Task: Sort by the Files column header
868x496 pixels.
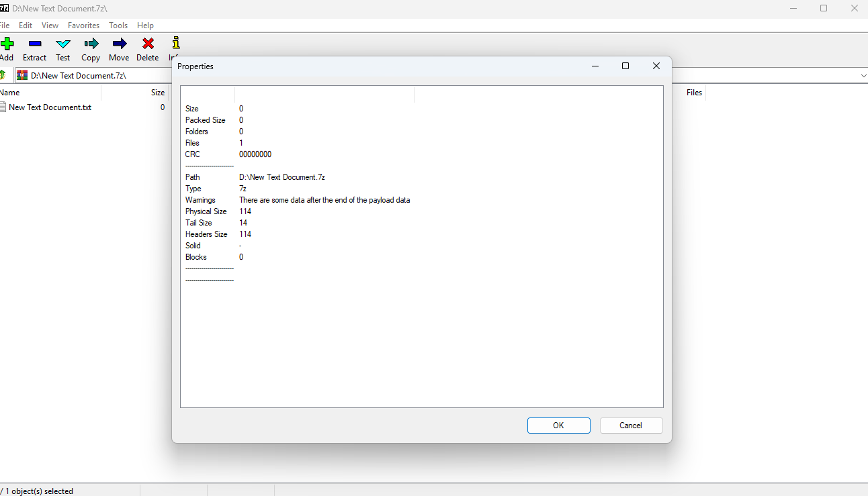Action: click(694, 93)
